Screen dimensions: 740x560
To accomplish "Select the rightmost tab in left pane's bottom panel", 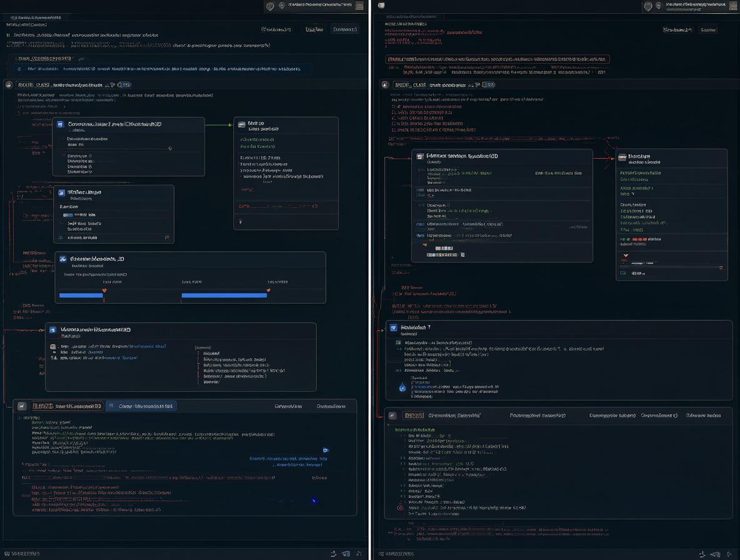I will point(331,406).
